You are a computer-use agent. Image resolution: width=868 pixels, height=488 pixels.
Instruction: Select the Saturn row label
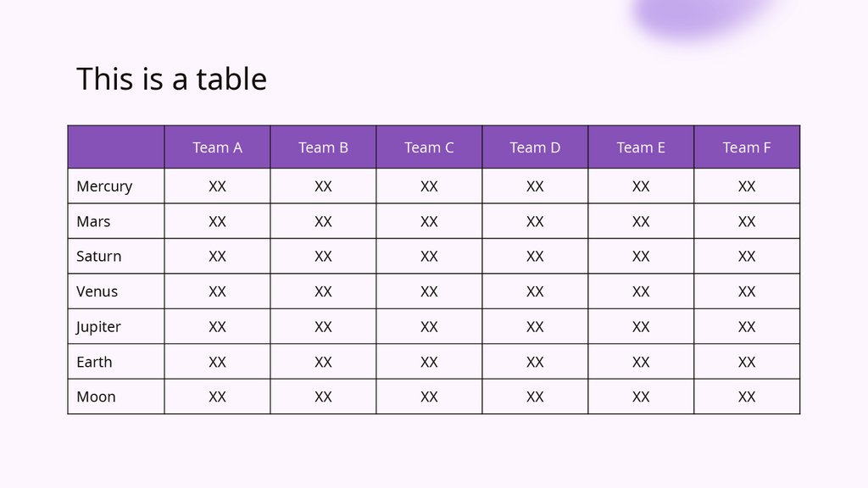click(98, 256)
